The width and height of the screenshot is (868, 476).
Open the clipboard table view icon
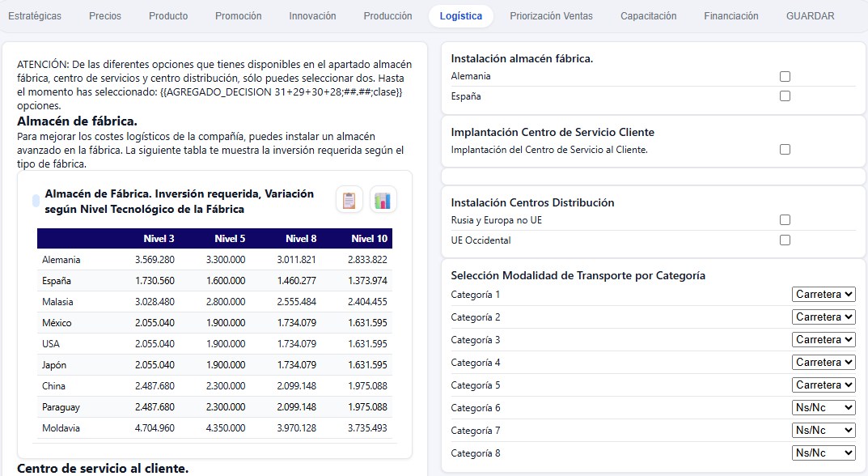(x=349, y=200)
